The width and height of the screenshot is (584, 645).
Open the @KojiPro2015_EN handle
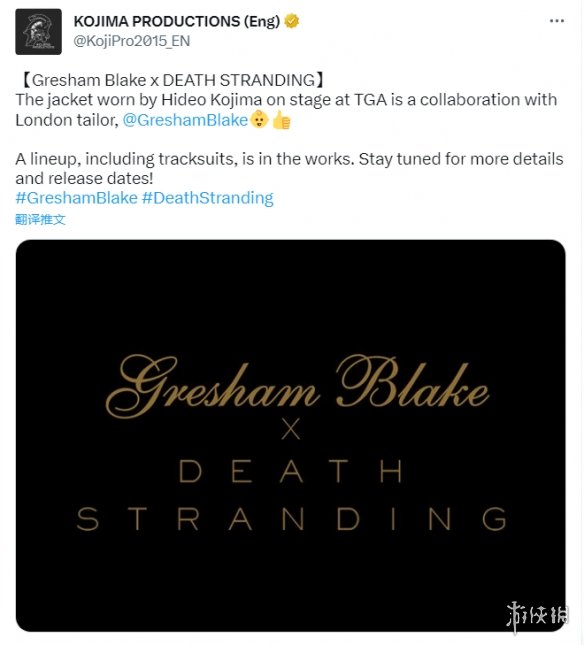point(132,41)
